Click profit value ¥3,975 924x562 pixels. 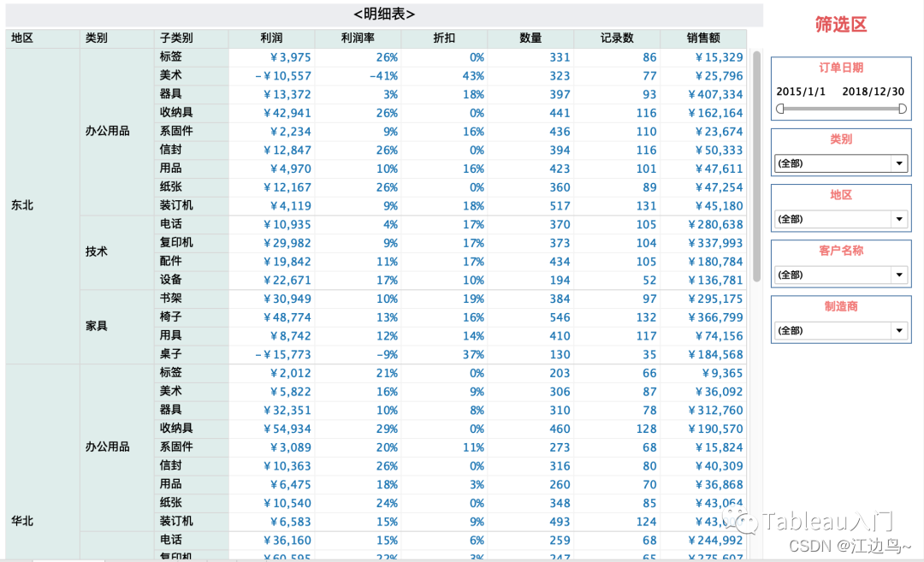(x=291, y=57)
